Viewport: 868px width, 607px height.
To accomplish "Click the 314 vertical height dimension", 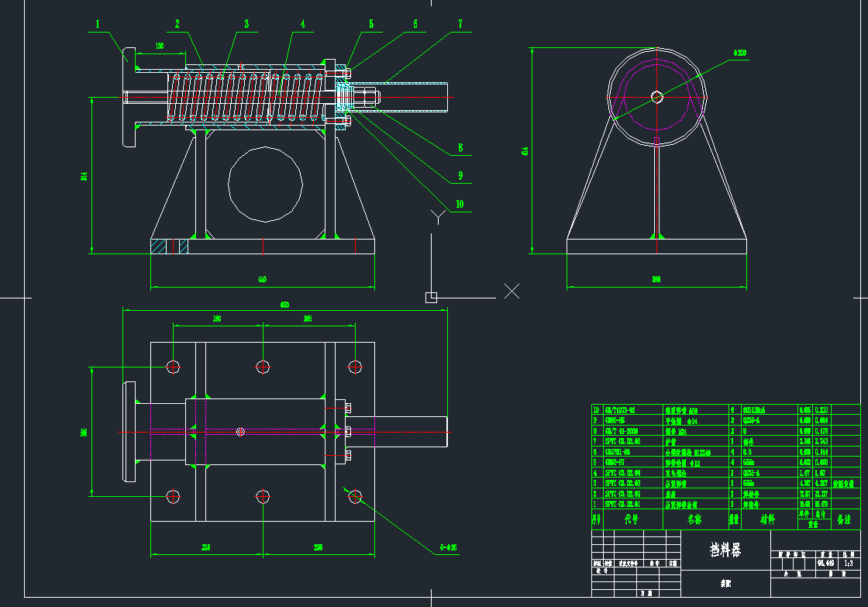I will [84, 175].
